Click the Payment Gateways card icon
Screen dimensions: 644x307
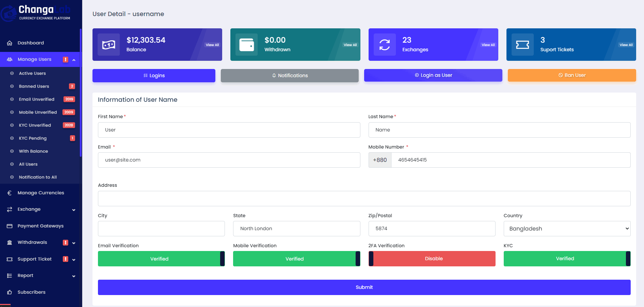pyautogui.click(x=10, y=226)
